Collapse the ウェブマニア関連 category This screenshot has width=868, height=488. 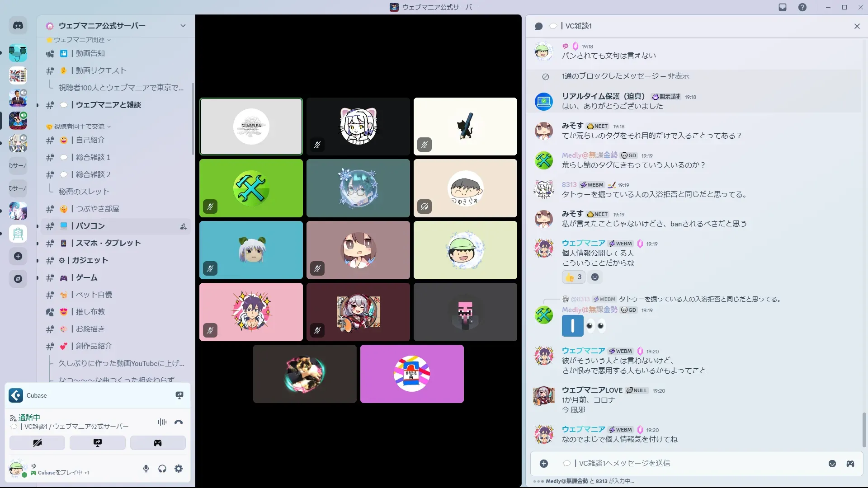pyautogui.click(x=79, y=40)
